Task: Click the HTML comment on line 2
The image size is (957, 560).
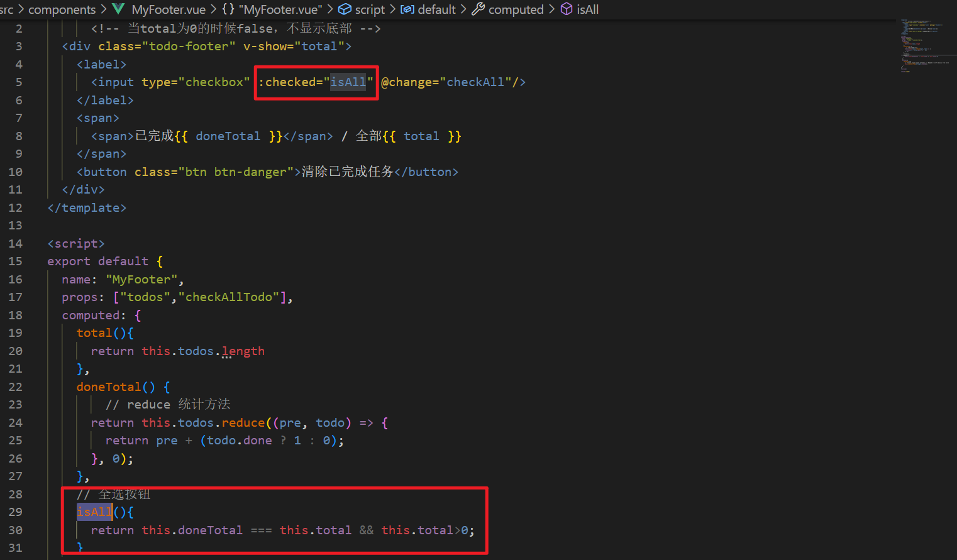Action: [x=236, y=29]
